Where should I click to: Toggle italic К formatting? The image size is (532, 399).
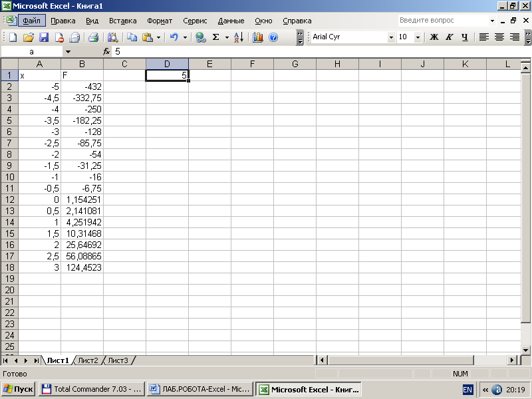tap(450, 37)
